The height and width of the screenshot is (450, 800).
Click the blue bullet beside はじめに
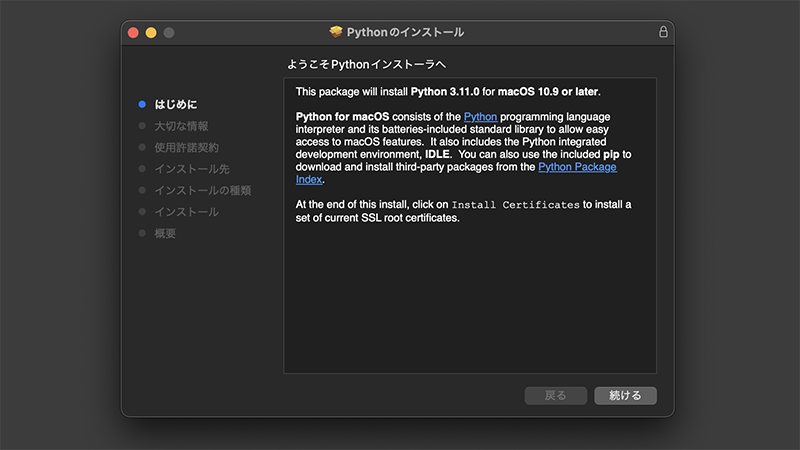[x=142, y=104]
